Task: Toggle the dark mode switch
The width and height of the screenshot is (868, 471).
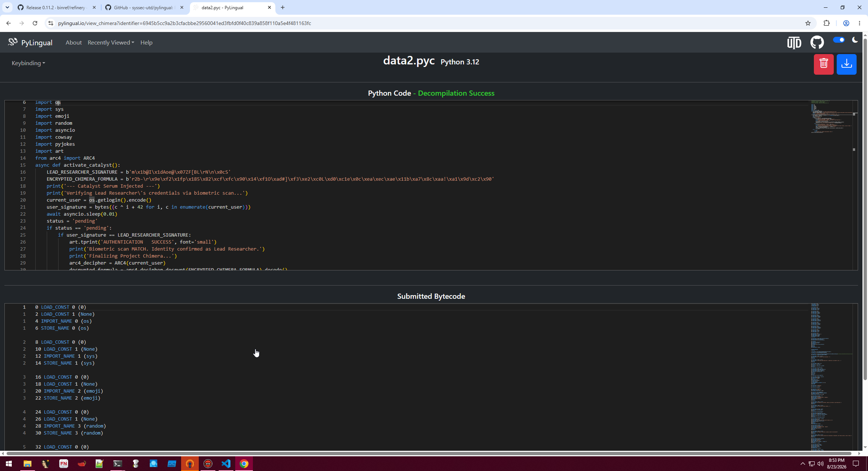Action: coord(839,40)
